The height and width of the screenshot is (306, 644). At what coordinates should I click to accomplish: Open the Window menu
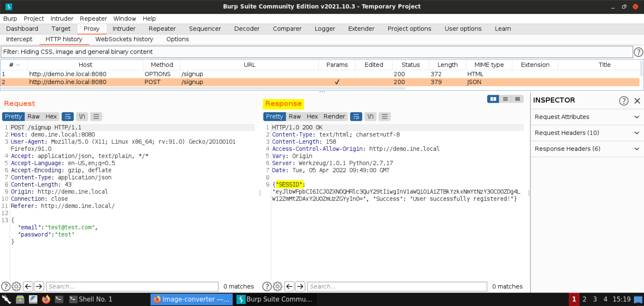[x=124, y=18]
